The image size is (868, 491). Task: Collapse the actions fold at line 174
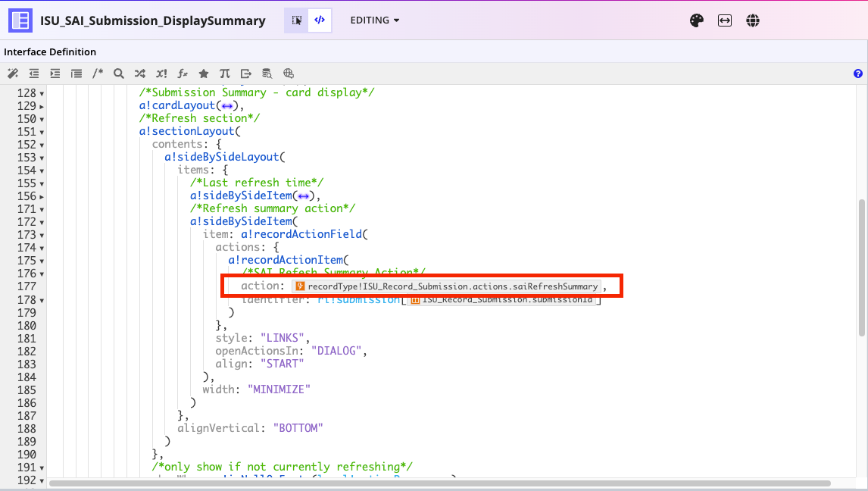42,249
